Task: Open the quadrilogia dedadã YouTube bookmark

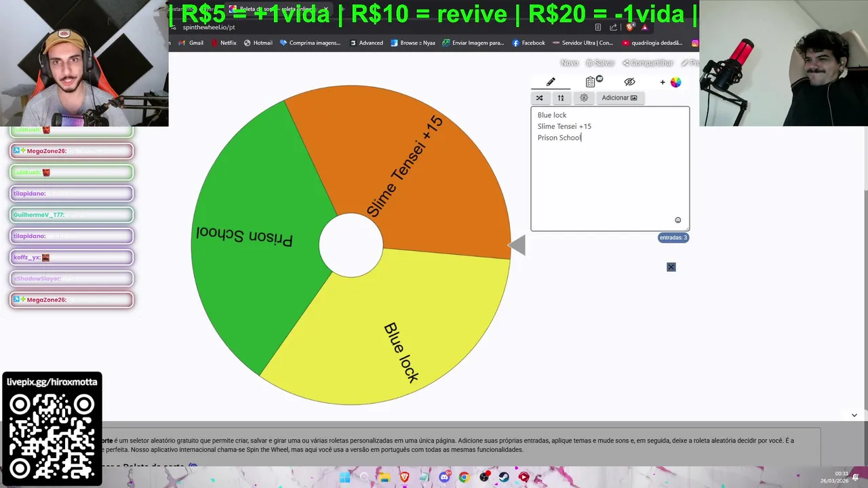Action: tap(652, 43)
